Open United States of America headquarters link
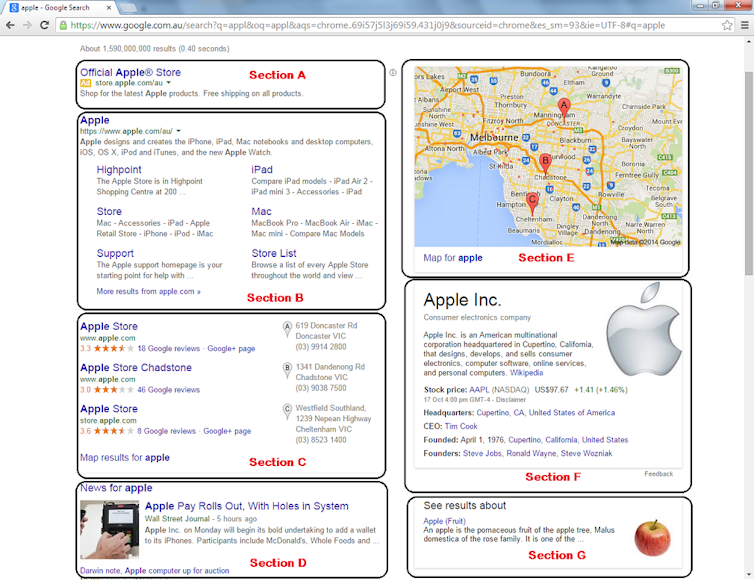The width and height of the screenshot is (754, 581). coord(572,413)
